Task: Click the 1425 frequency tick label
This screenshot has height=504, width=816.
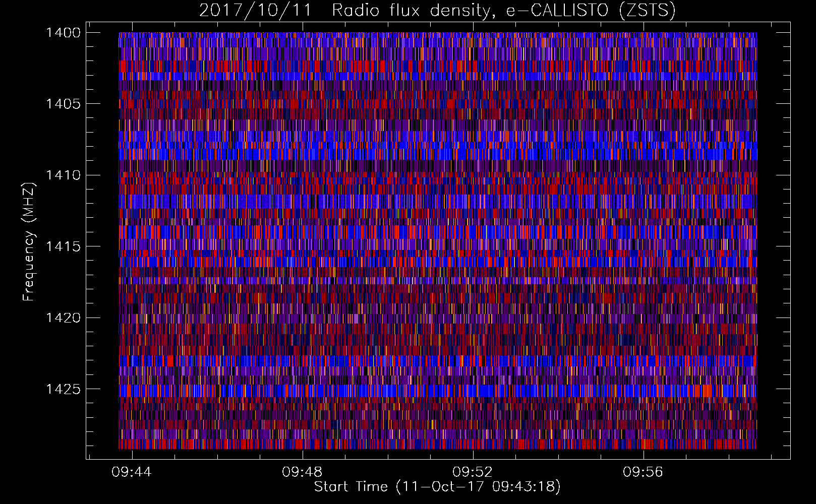Action: point(63,389)
